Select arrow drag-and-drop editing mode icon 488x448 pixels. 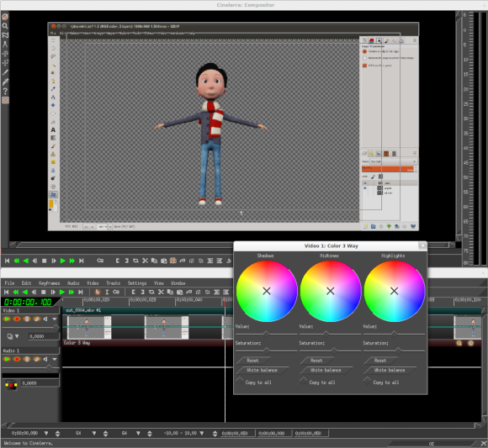tap(98, 292)
